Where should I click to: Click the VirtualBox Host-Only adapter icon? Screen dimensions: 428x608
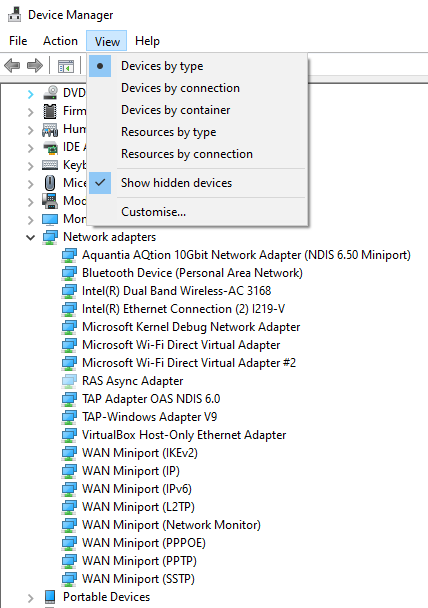coord(69,435)
